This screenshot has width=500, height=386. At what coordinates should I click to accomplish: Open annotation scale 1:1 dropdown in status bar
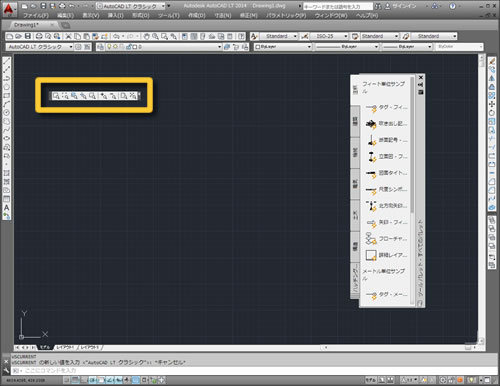pos(409,380)
